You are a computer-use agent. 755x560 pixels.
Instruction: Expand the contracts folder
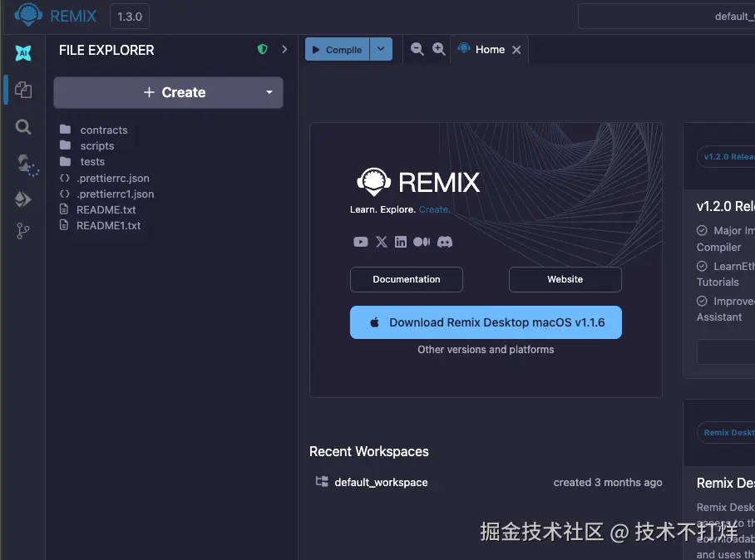[93, 130]
